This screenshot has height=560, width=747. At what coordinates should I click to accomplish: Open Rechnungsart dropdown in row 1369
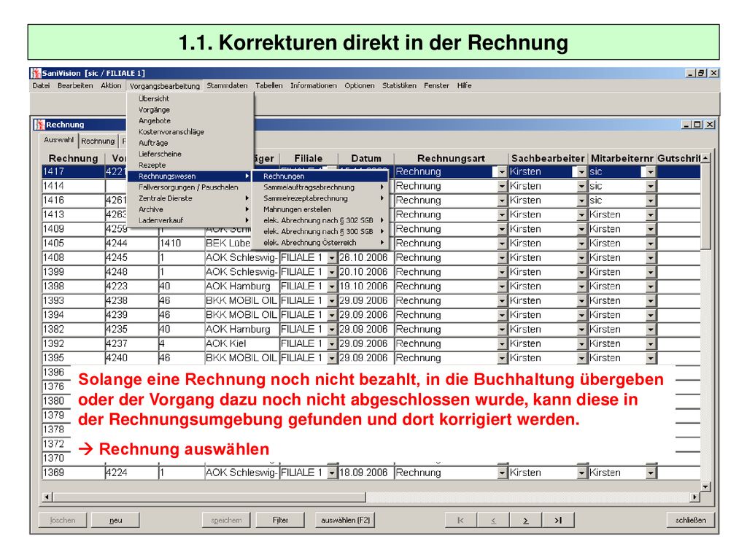tap(502, 472)
